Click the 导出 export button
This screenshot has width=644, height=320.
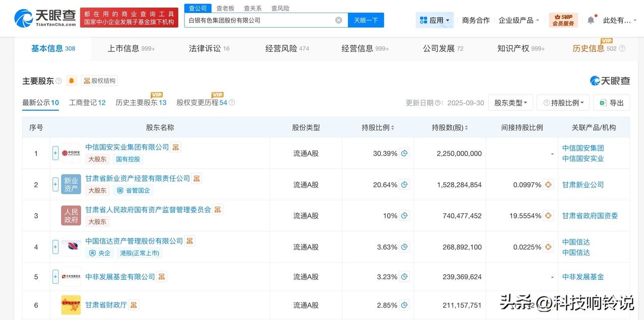click(x=612, y=103)
